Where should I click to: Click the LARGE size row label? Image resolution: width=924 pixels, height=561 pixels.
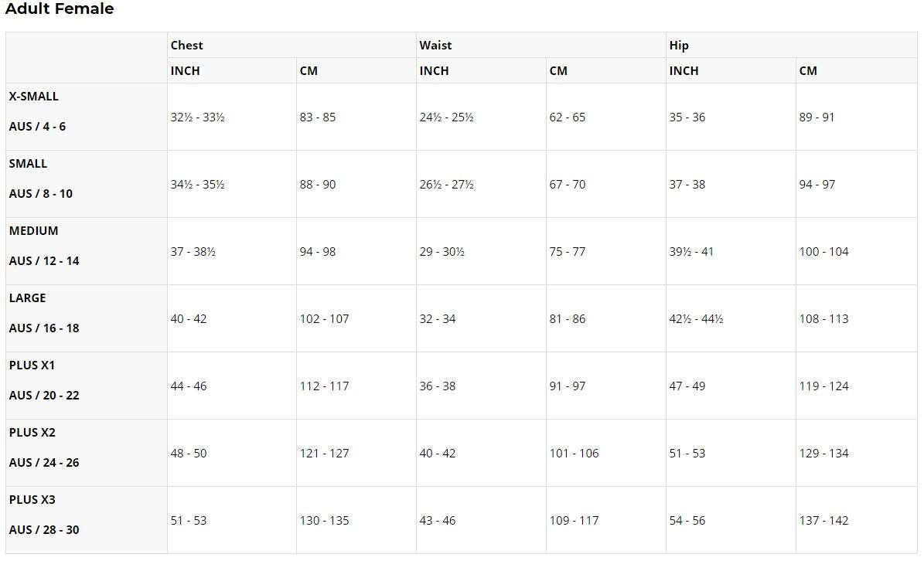pyautogui.click(x=28, y=298)
